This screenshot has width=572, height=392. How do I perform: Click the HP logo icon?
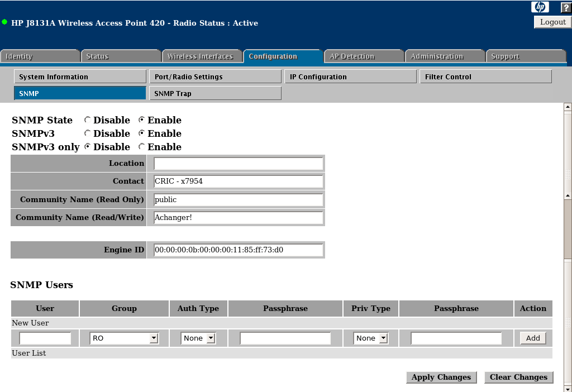click(x=540, y=7)
